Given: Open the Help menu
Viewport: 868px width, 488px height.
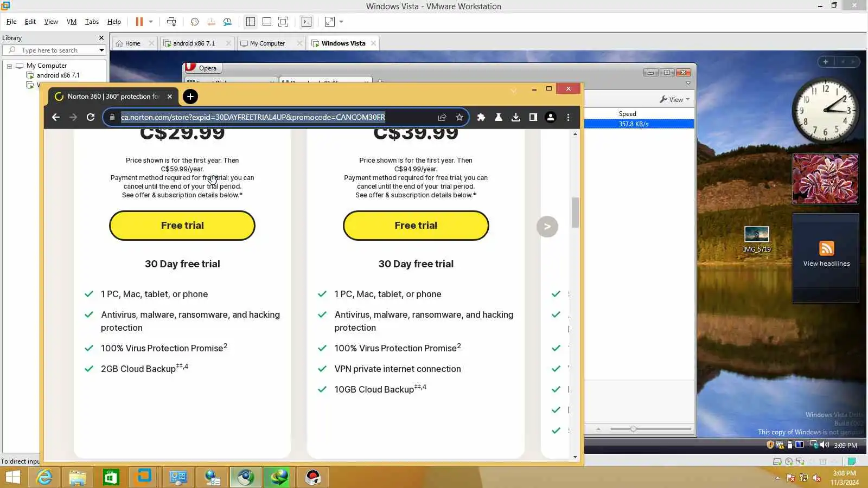Looking at the screenshot, I should (x=114, y=22).
